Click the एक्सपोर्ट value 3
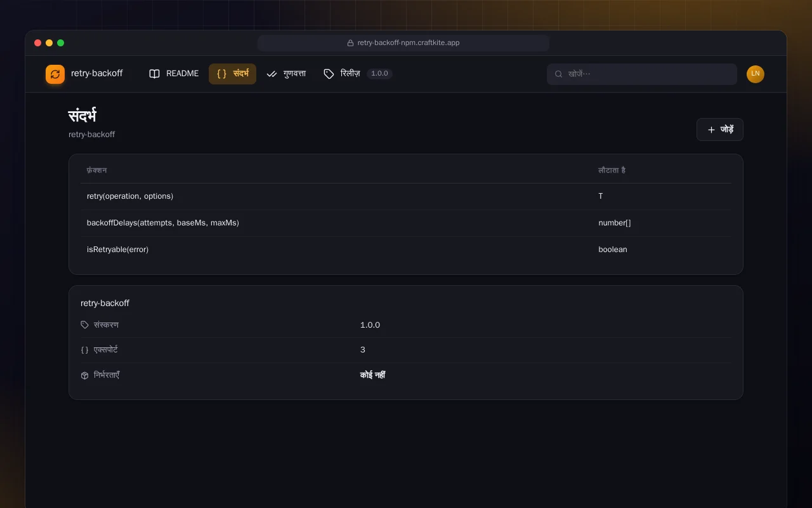Image resolution: width=812 pixels, height=508 pixels. point(363,350)
